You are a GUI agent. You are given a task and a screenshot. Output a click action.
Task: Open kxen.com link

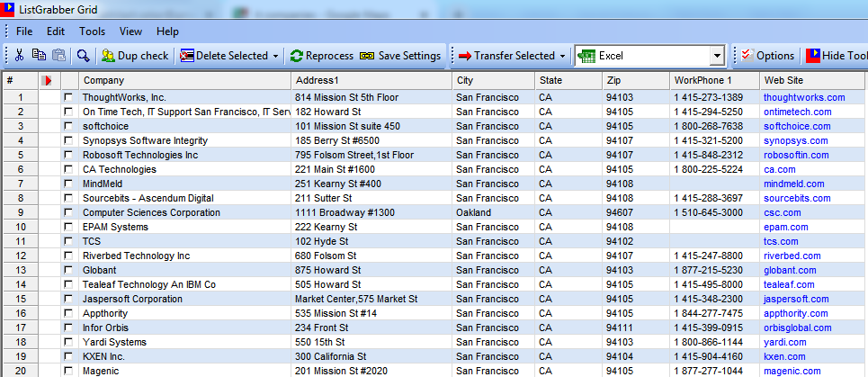click(x=784, y=356)
